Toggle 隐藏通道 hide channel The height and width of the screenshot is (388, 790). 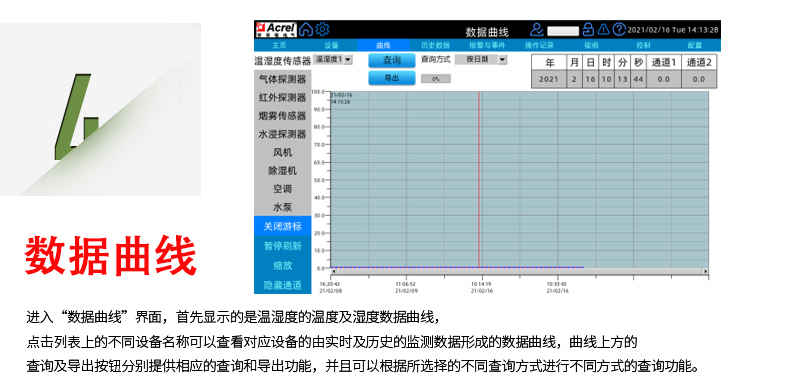tap(283, 285)
